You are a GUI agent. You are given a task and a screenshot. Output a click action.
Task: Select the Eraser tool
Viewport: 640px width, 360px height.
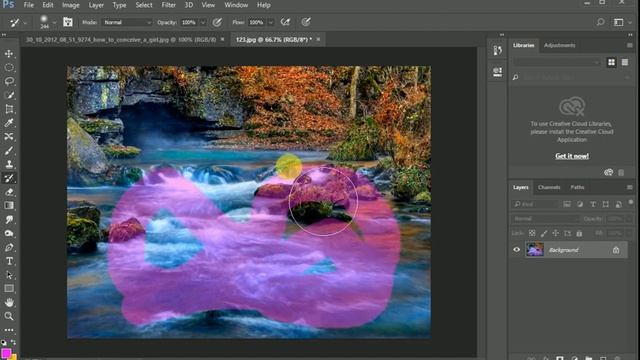(9, 192)
